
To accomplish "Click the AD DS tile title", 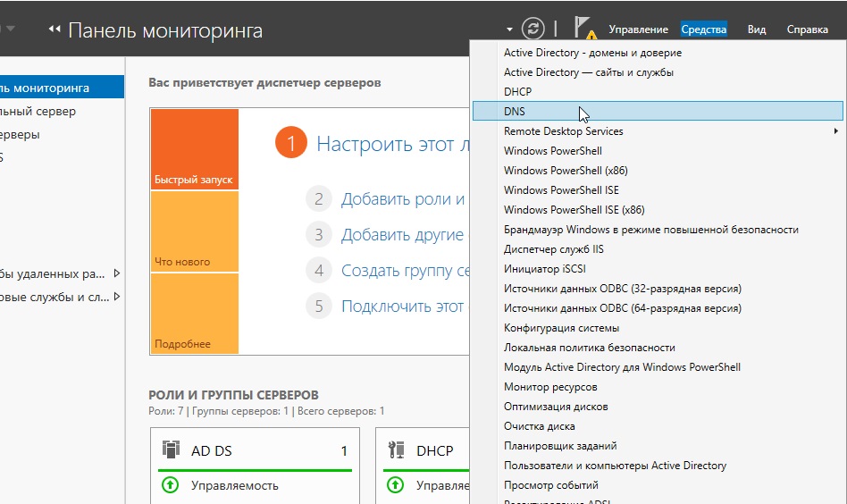I will tap(211, 450).
